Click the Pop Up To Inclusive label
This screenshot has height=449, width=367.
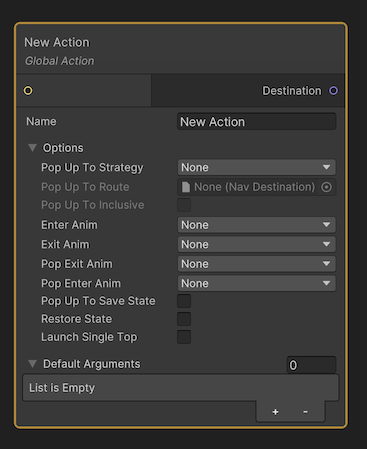pyautogui.click(x=93, y=205)
